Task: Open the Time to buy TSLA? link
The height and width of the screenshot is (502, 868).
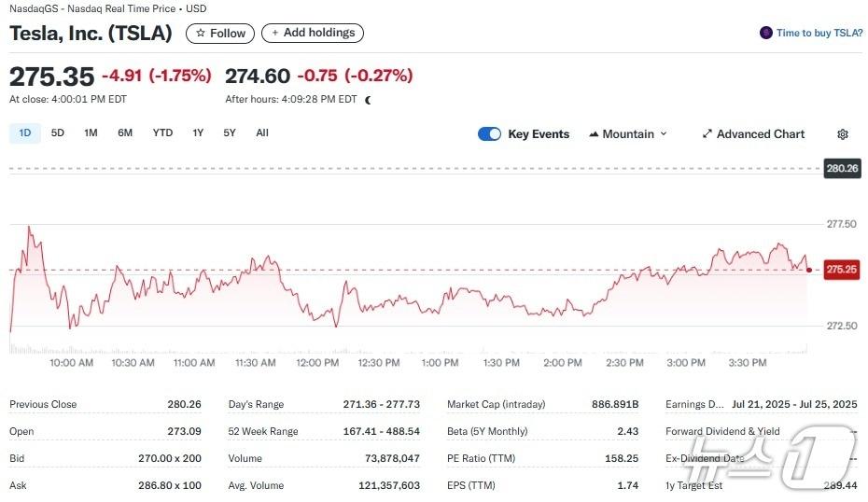Action: coord(819,33)
